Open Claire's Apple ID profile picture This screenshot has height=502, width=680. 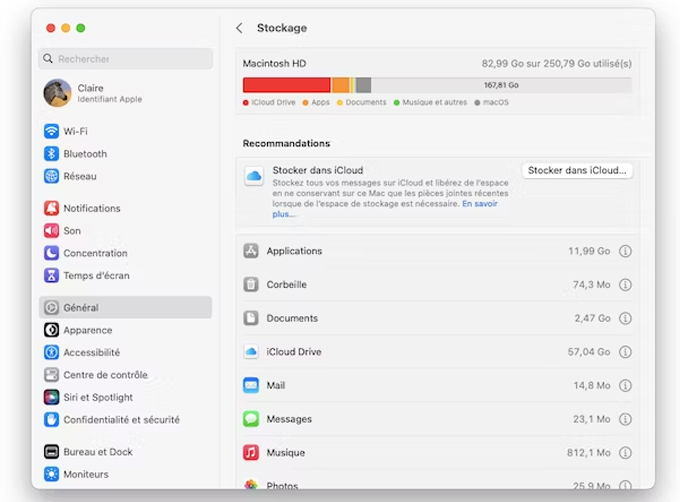point(57,93)
